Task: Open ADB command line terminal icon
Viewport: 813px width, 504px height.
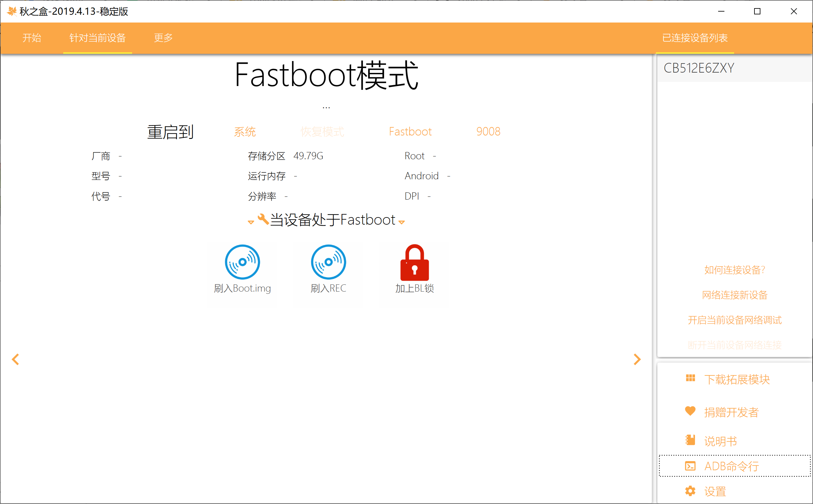Action: [690, 466]
